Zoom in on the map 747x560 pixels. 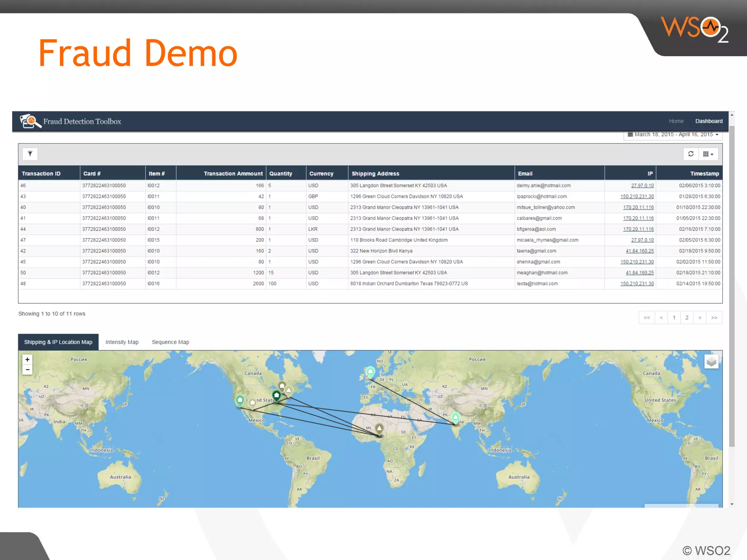[27, 359]
